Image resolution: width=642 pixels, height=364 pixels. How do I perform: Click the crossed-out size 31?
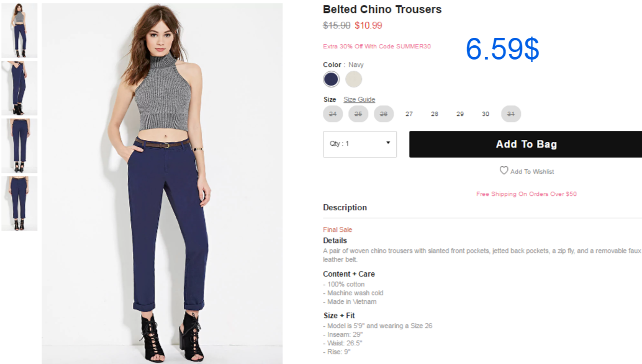pyautogui.click(x=511, y=114)
